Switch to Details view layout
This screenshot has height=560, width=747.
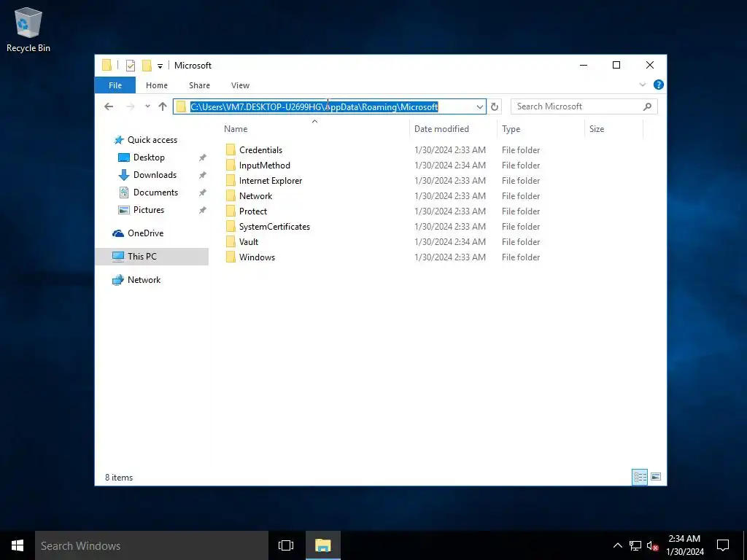(x=640, y=477)
